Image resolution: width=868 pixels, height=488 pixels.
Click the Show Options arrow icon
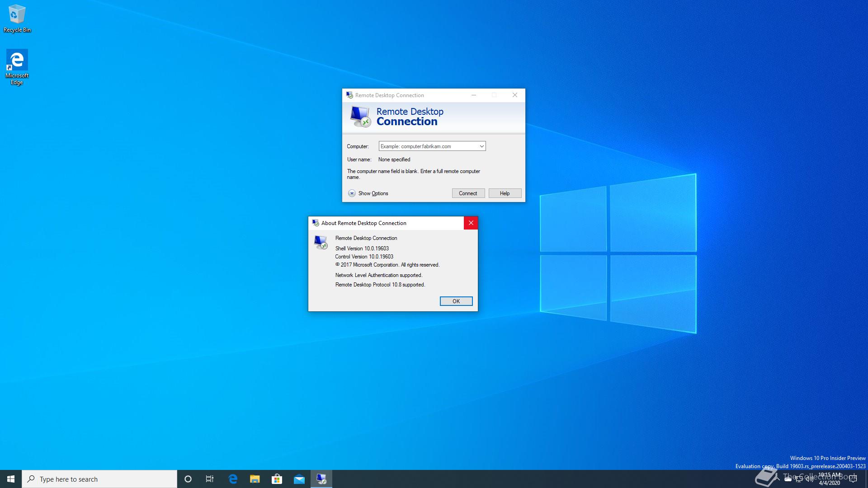(x=352, y=193)
